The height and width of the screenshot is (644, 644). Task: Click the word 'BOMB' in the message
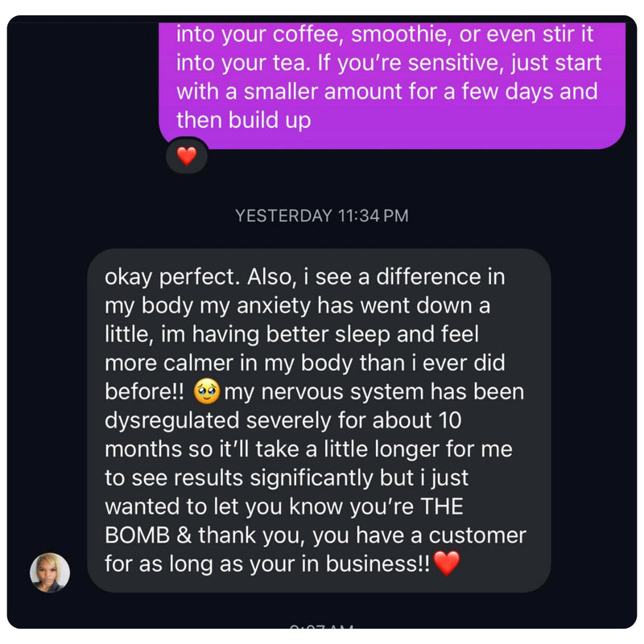pos(137,535)
